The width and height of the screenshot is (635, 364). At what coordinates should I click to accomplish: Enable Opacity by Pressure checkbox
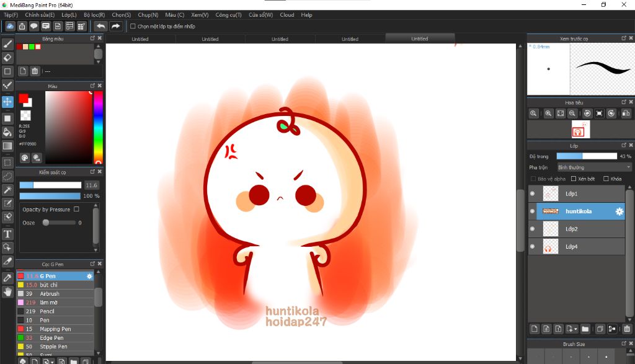tap(76, 210)
